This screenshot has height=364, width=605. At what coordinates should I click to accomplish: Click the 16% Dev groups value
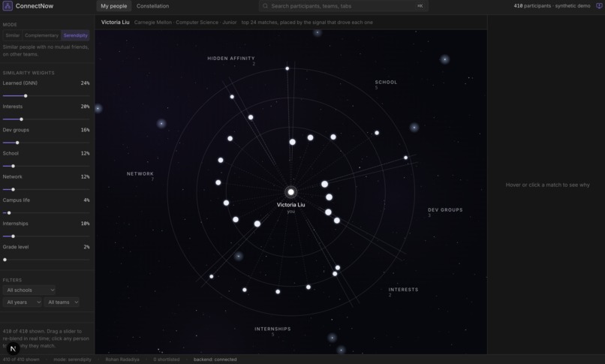coord(86,130)
